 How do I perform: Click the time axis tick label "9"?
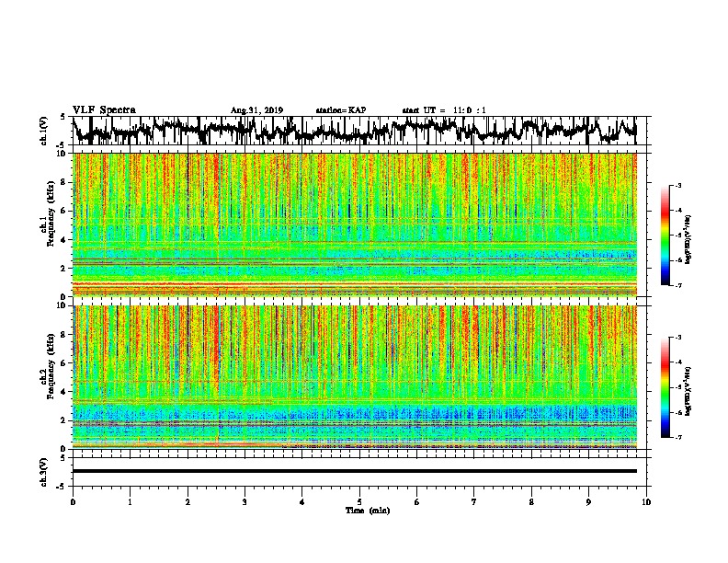coord(588,502)
